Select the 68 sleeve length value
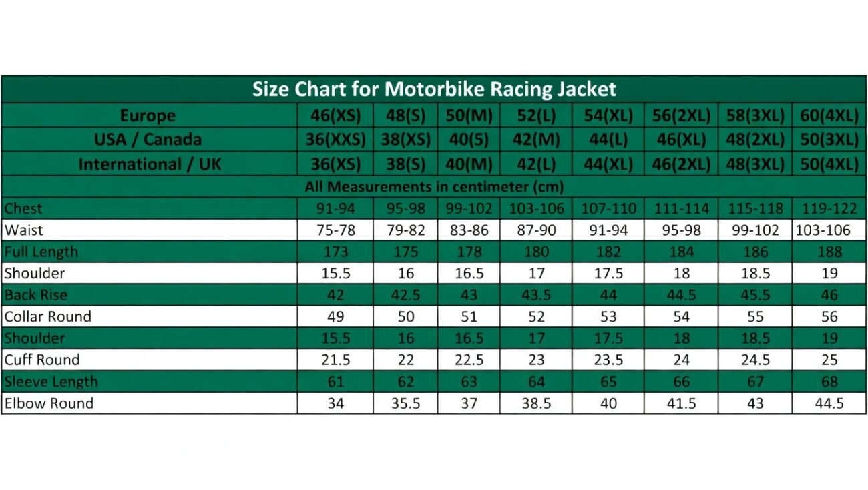The width and height of the screenshot is (868, 490). tap(829, 382)
